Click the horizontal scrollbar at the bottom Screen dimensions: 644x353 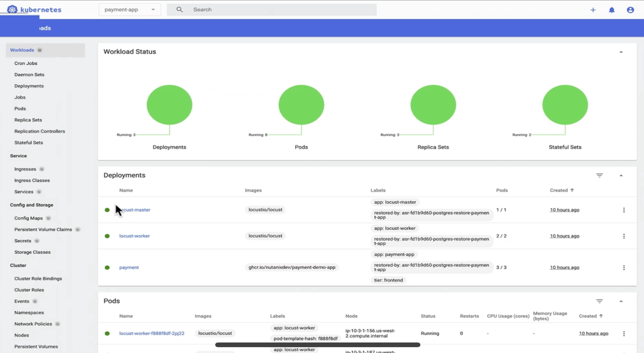[318, 345]
